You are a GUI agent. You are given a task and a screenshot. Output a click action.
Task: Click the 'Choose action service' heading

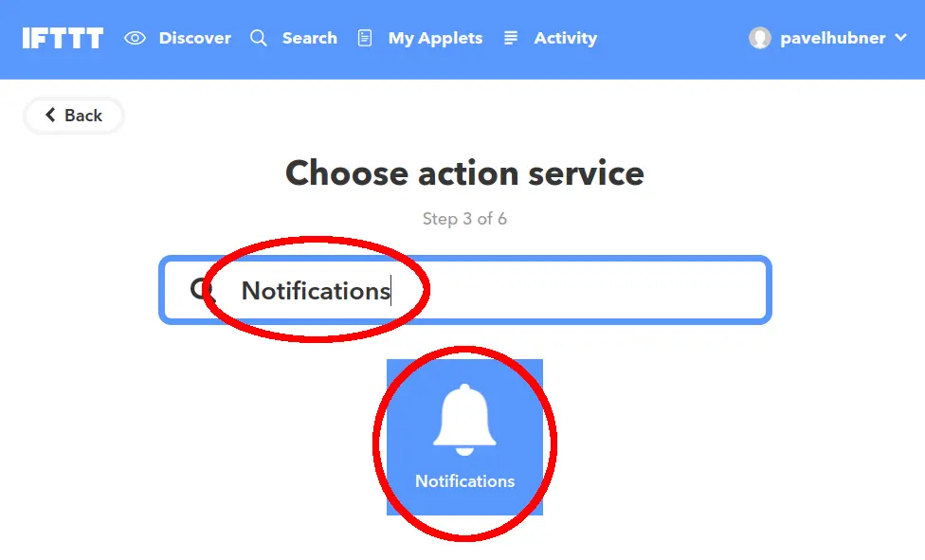[464, 173]
